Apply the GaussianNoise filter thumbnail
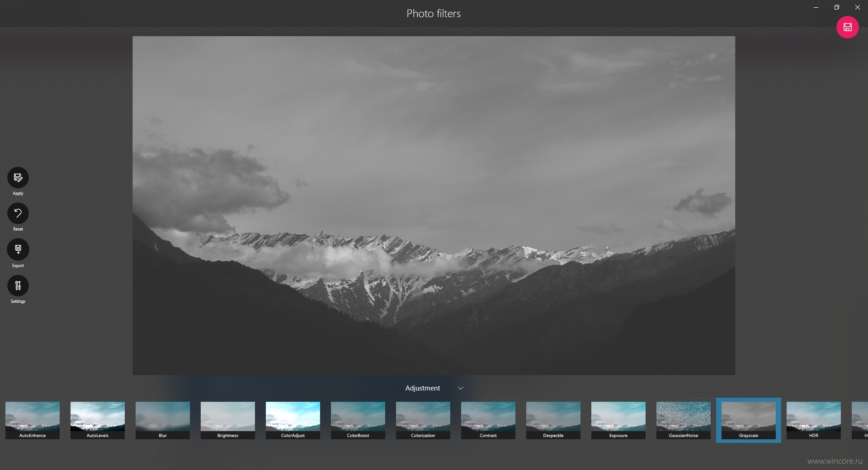 point(684,420)
